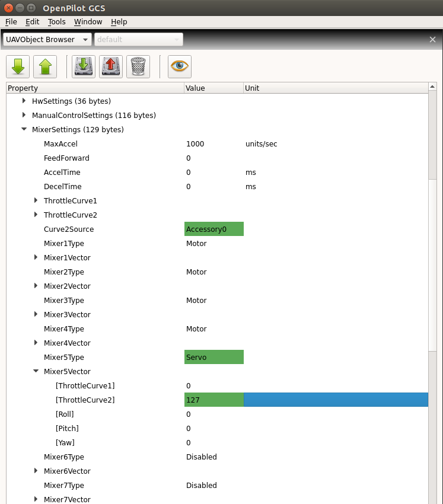Select the [Pitch] row
Viewport: 443px width, 504px height.
pos(217,428)
